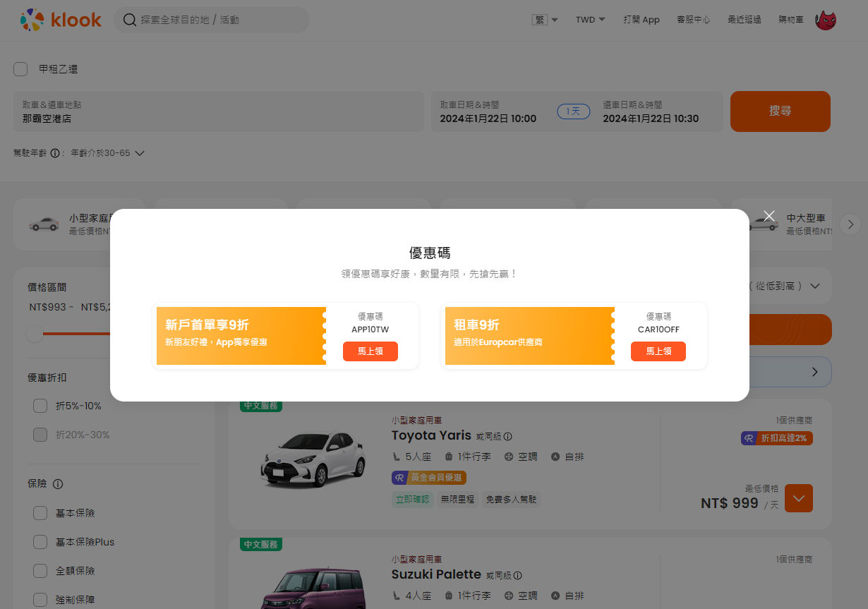The width and height of the screenshot is (868, 609).
Task: Click the user avatar icon
Action: [826, 20]
